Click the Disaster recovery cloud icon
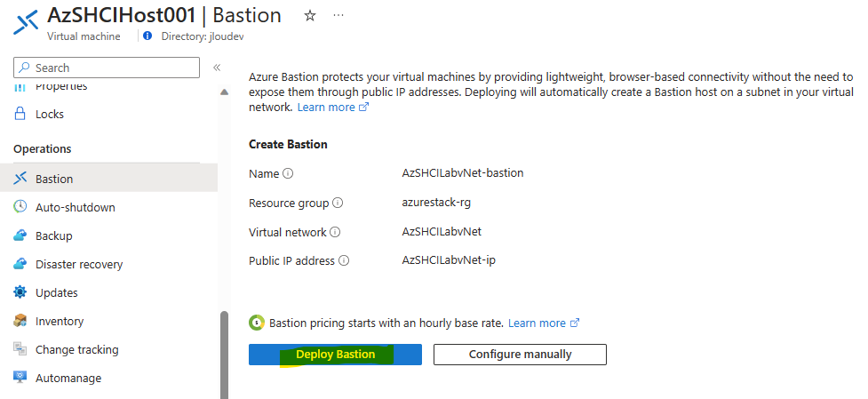868x399 pixels. [x=20, y=264]
